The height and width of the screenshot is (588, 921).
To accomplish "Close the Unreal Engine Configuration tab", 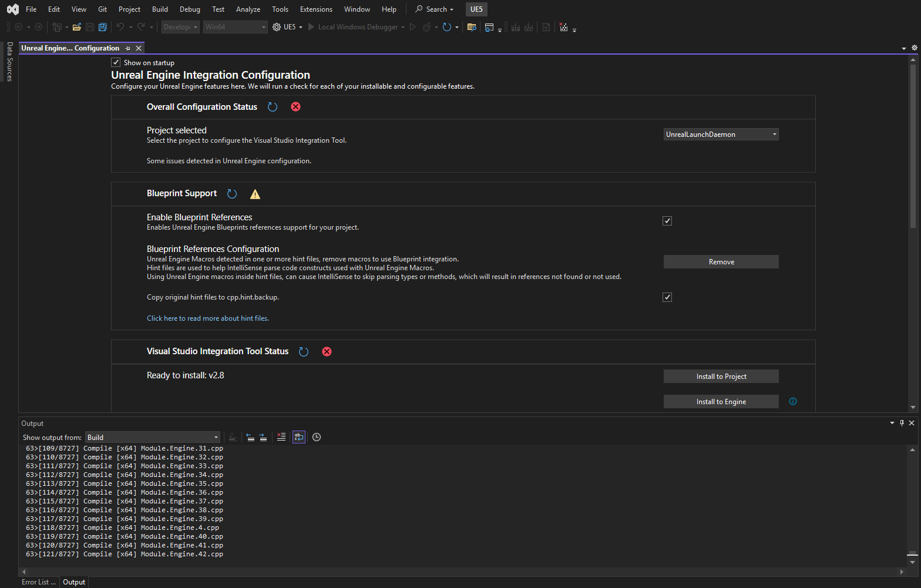I will pyautogui.click(x=139, y=48).
